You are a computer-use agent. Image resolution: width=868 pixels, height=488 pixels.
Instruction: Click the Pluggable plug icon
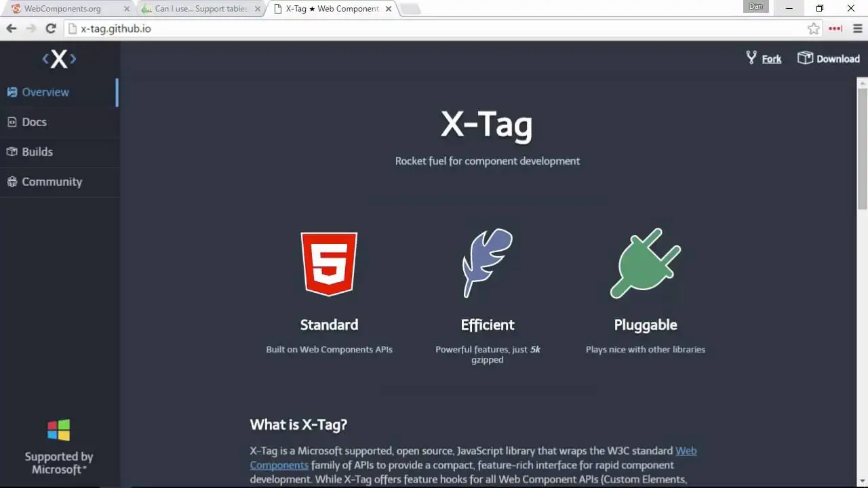point(645,263)
